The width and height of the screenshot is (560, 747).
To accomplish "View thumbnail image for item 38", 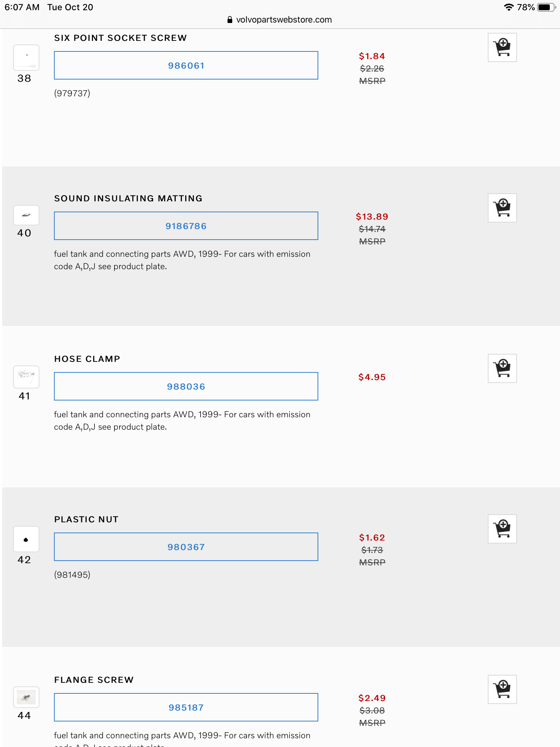I will coord(26,58).
